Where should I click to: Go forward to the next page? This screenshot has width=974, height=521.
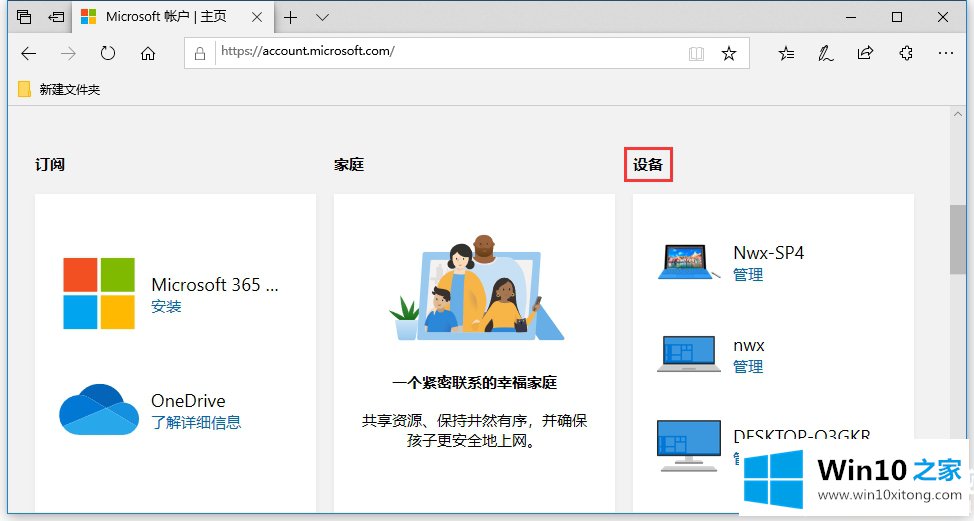tap(68, 53)
